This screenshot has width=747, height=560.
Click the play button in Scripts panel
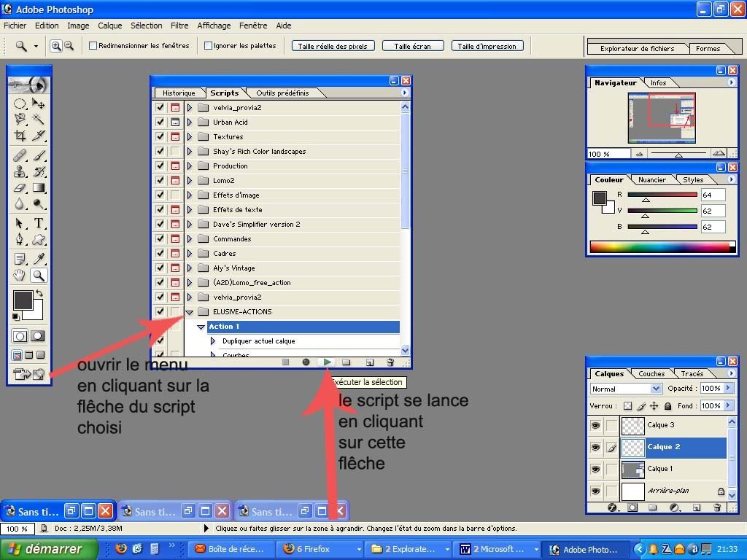pos(328,362)
